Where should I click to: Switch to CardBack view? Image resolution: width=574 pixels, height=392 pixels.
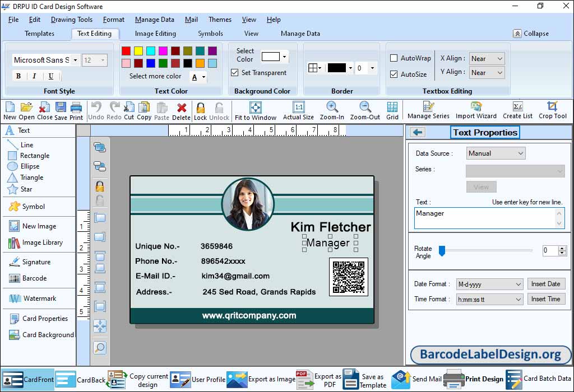81,380
